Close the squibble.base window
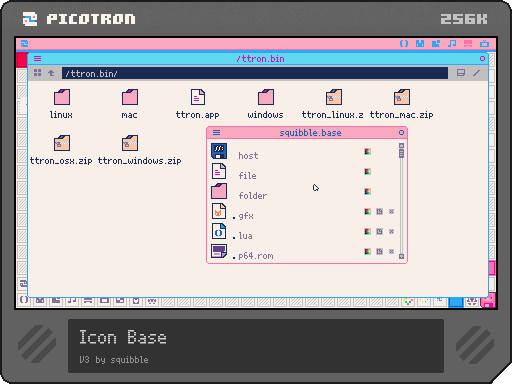This screenshot has height=384, width=512. click(401, 133)
